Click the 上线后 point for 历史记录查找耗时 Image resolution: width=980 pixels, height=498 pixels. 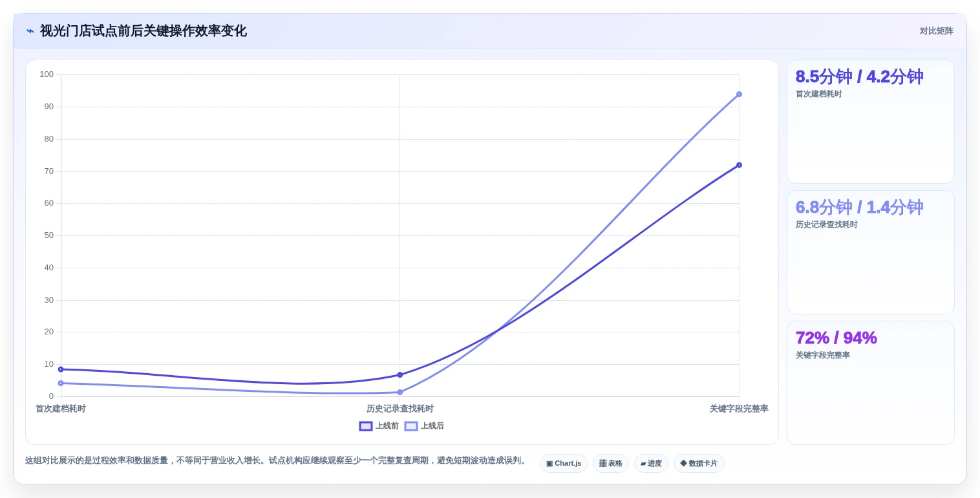tap(399, 393)
